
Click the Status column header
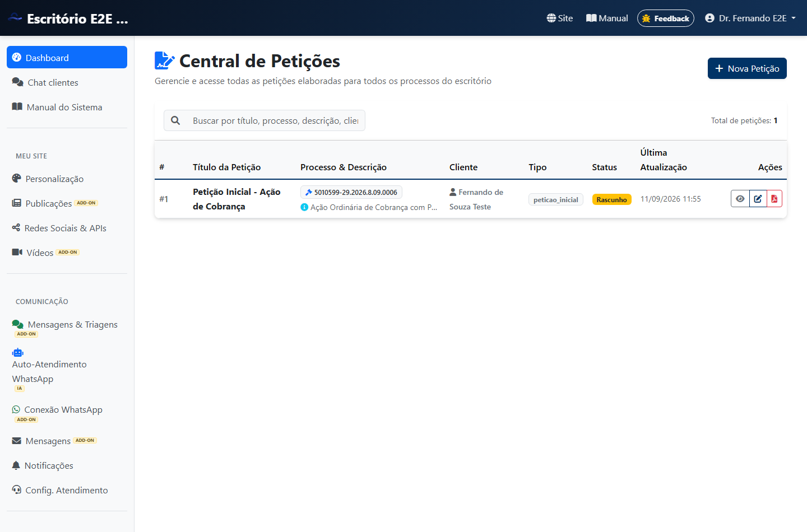click(604, 167)
